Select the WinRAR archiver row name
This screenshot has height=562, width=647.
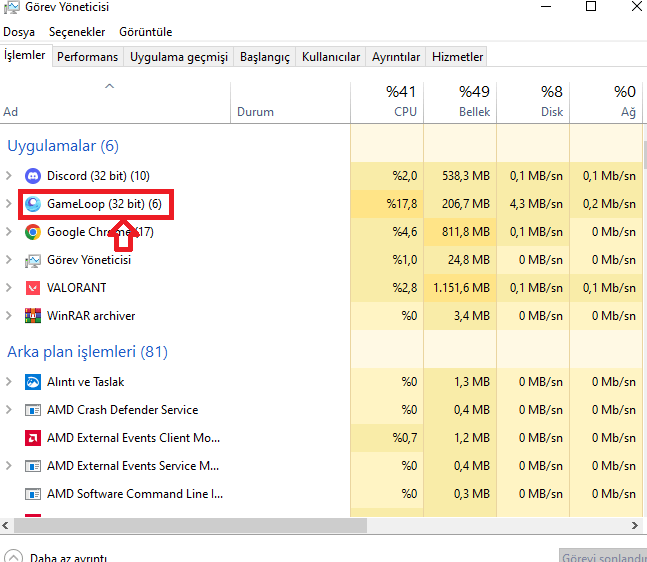(91, 316)
